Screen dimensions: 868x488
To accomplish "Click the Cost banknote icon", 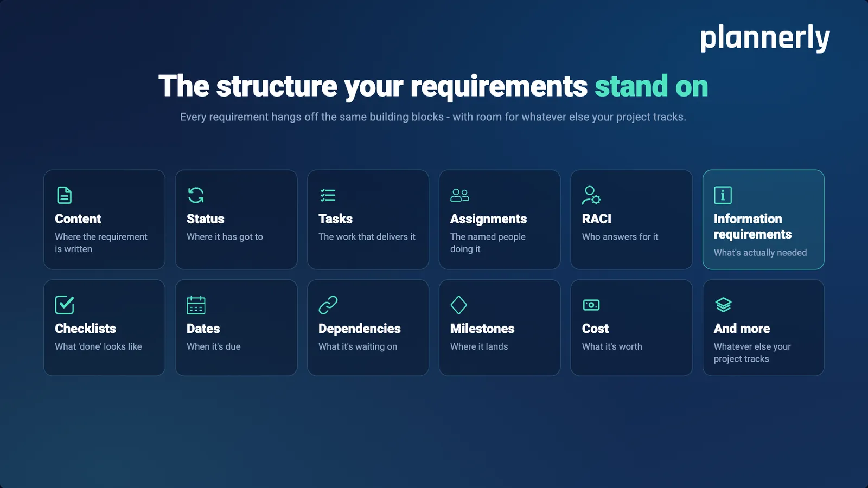I will click(x=591, y=305).
